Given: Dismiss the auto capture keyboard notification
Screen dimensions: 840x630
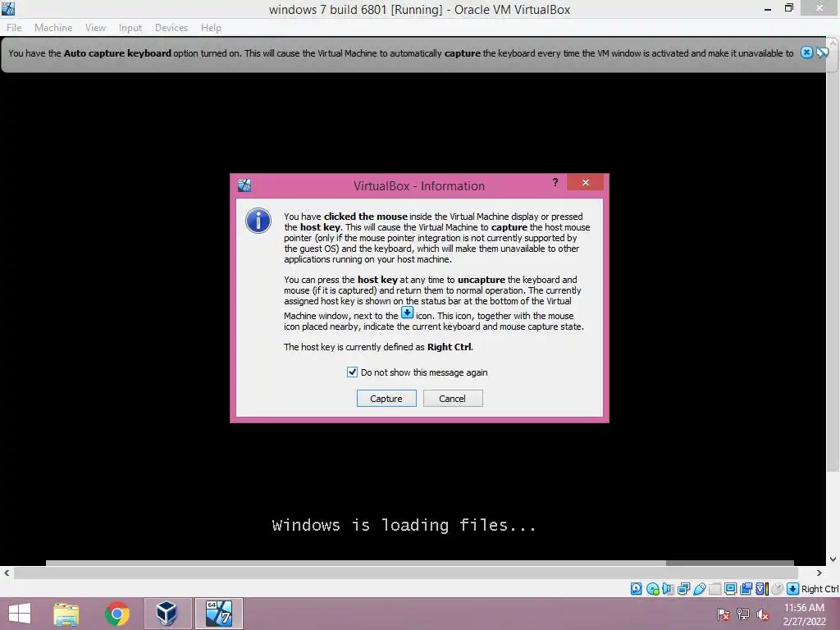Looking at the screenshot, I should (806, 52).
